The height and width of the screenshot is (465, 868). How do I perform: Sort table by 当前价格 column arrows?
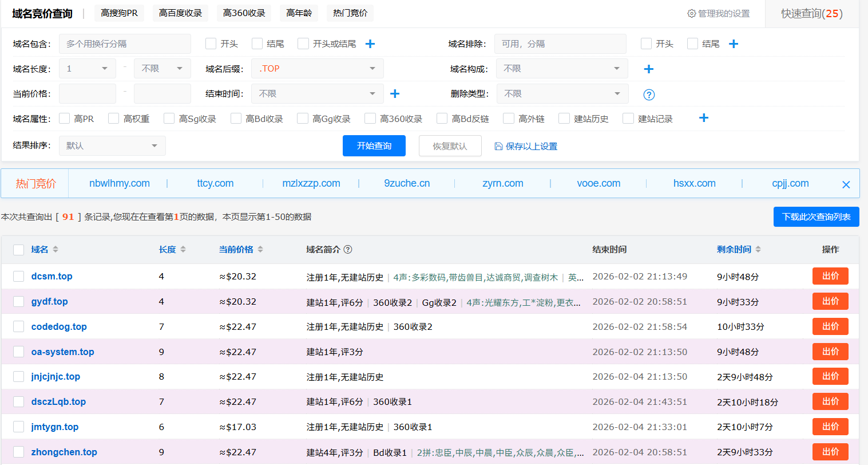[x=260, y=250]
